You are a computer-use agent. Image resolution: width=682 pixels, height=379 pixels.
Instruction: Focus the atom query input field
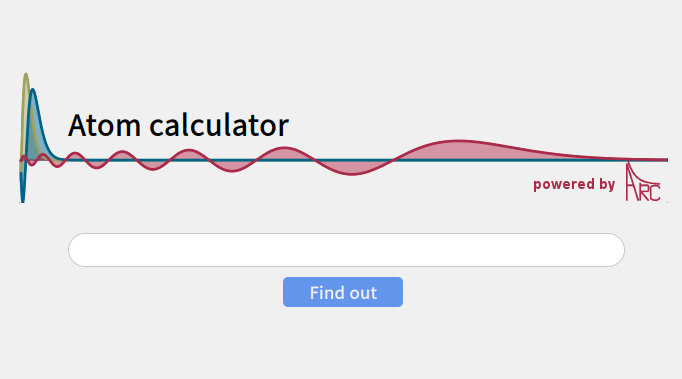346,250
